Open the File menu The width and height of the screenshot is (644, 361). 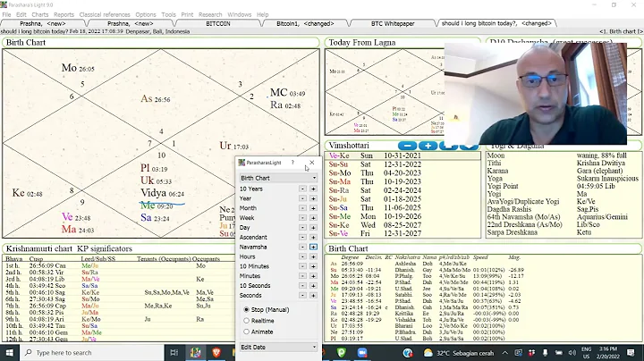6,14
